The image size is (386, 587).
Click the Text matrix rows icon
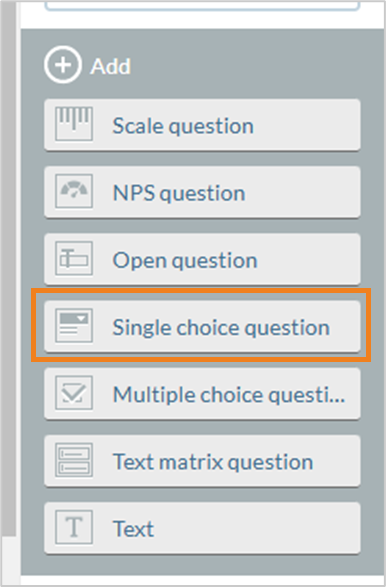[74, 460]
